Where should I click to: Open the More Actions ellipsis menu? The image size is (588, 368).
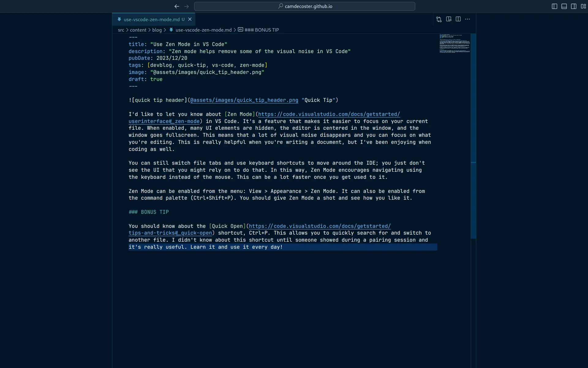pyautogui.click(x=468, y=19)
